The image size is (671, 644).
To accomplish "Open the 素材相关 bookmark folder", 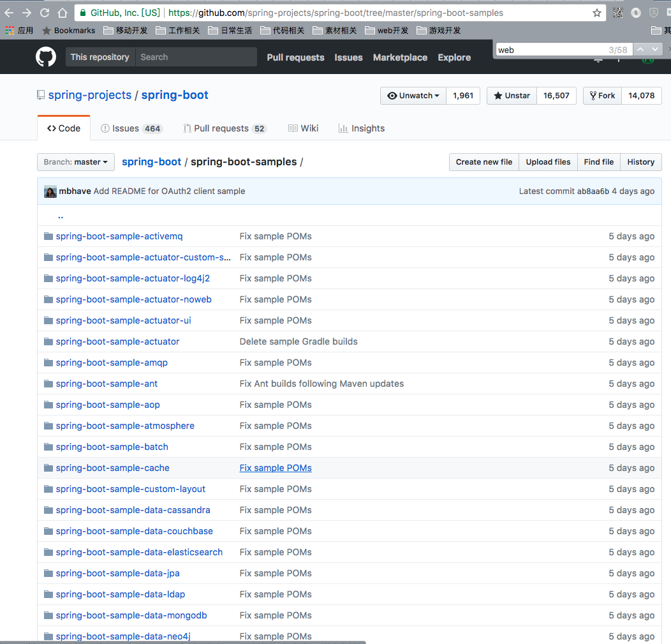I will click(335, 31).
